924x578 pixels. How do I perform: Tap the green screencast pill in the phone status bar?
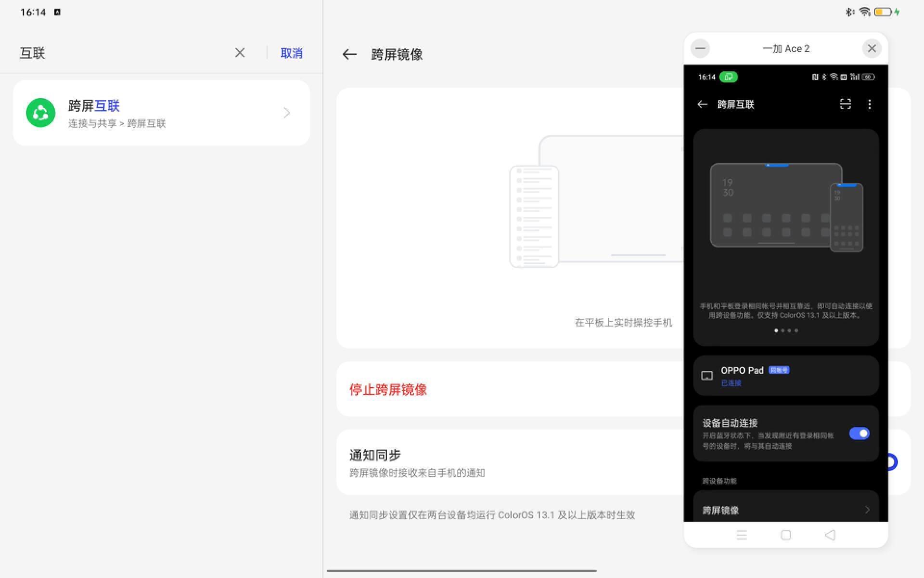[x=728, y=77]
